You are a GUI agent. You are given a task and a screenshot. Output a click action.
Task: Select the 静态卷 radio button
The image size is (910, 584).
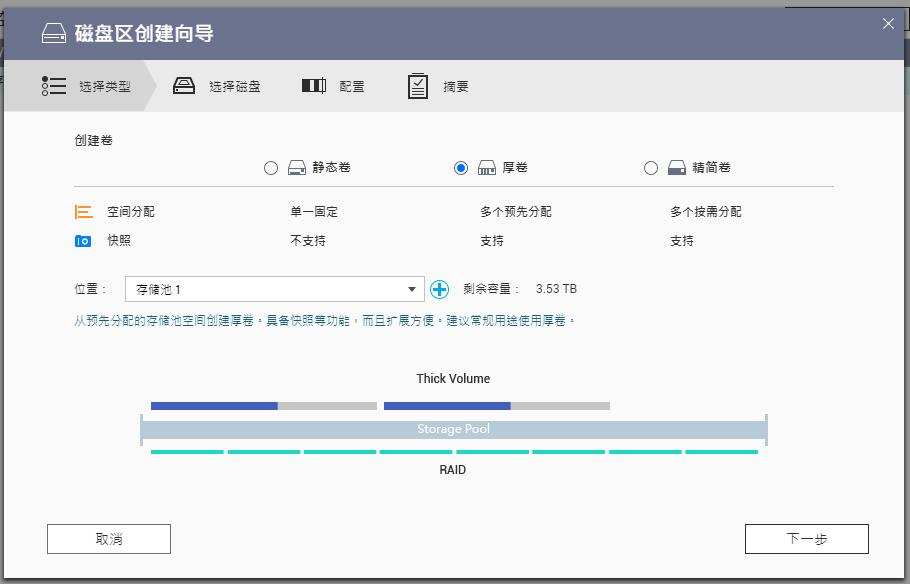click(x=270, y=167)
